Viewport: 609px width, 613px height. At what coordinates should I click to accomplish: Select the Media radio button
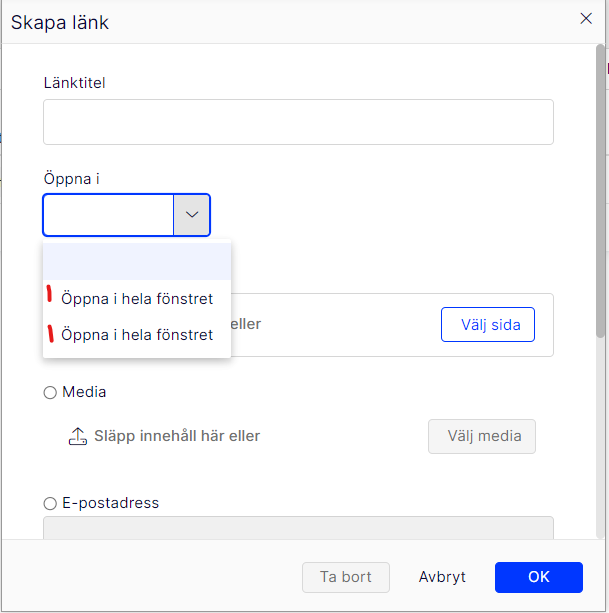tap(50, 393)
